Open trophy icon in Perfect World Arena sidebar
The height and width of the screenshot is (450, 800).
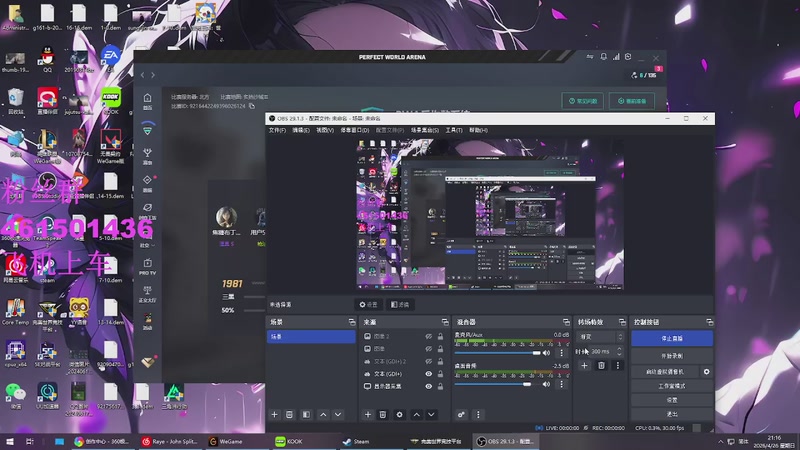147,156
